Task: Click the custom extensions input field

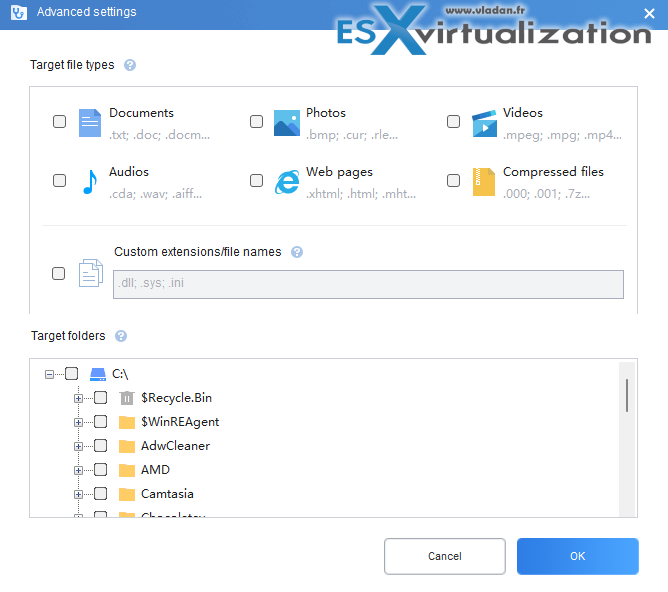Action: pos(368,284)
